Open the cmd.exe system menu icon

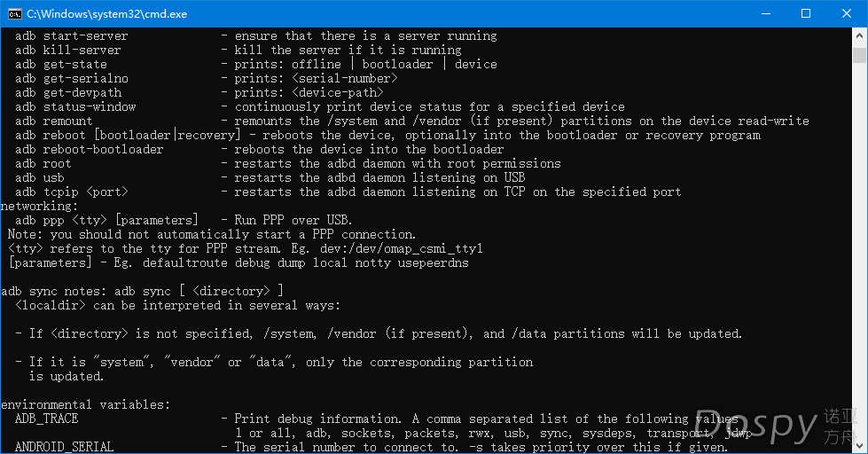coord(15,14)
